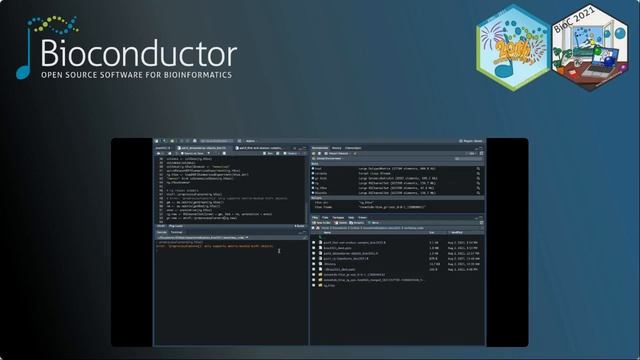The image size is (640, 360).
Task: Click the Print icon in main toolbar
Action: [x=195, y=141]
